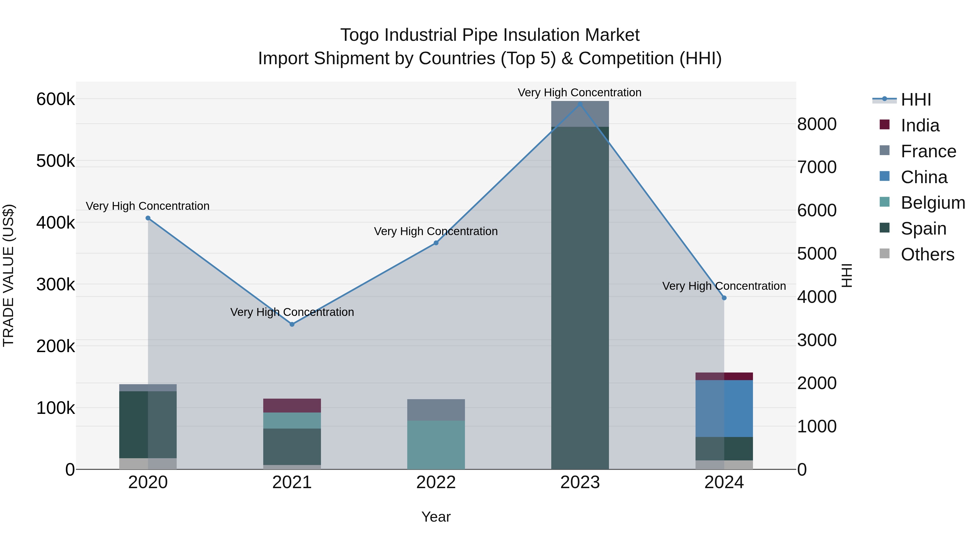Image resolution: width=980 pixels, height=551 pixels.
Task: Click the Belgium segment of the 2022 bar
Action: (436, 445)
